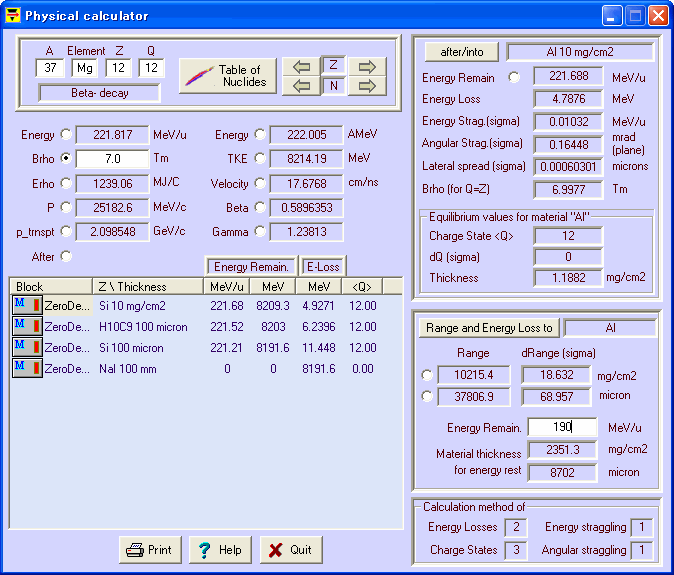Viewport: 674px width, 575px height.
Task: Select the Energy MeV/u radio button
Action: 66,134
